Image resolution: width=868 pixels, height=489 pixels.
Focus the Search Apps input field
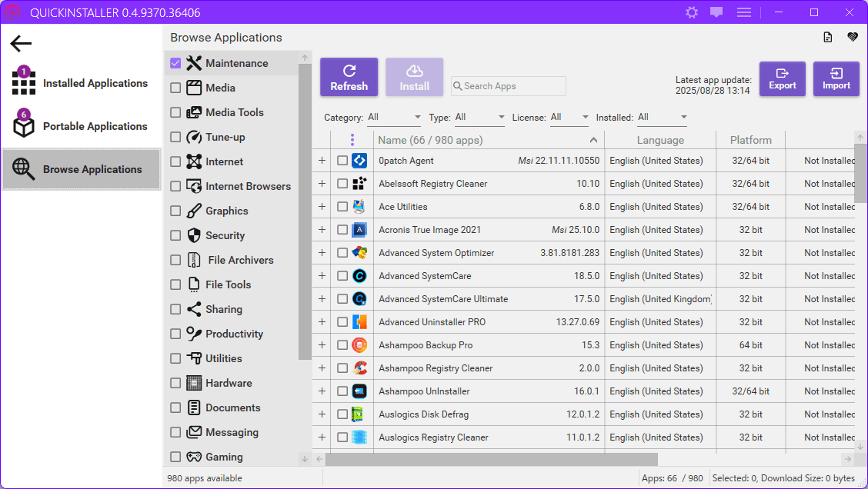pyautogui.click(x=508, y=86)
